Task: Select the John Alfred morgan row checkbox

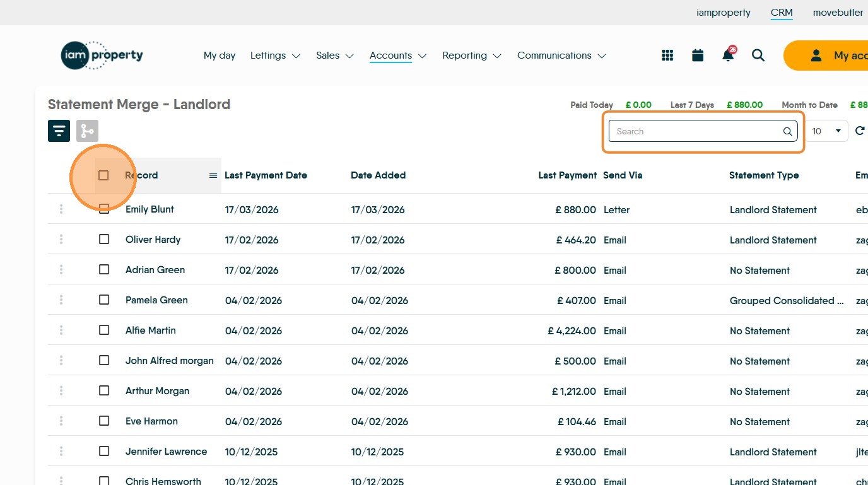Action: [x=104, y=361]
